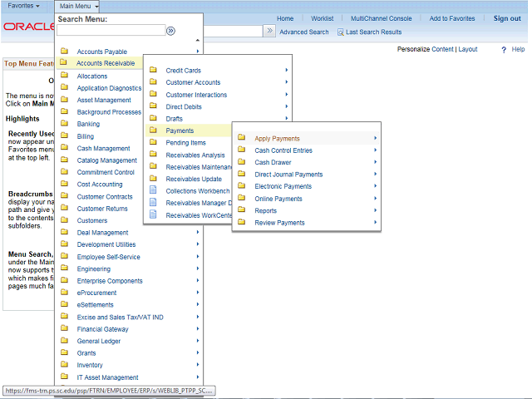Click the Apply Payments folder icon
This screenshot has width=532, height=399.
click(x=242, y=138)
